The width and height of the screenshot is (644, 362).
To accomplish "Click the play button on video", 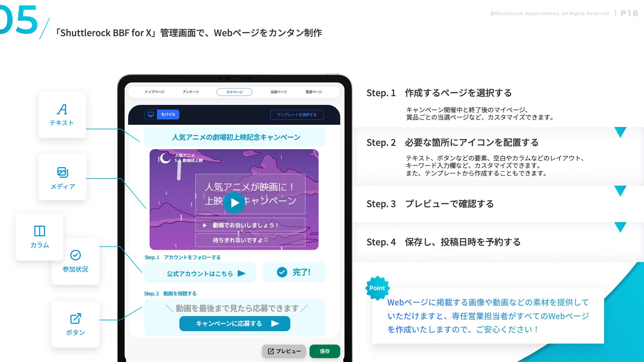I will point(234,203).
